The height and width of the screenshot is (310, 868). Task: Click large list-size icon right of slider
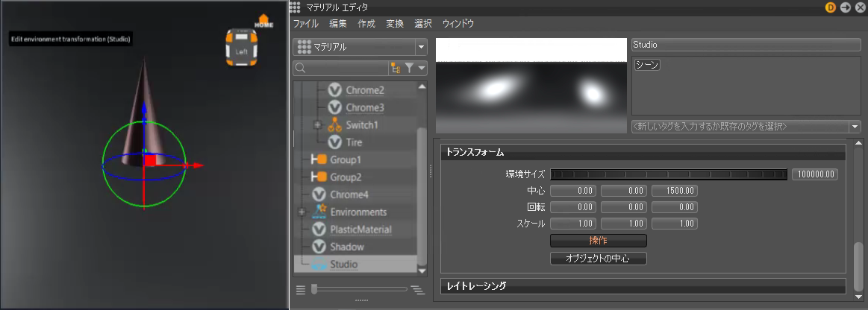[417, 289]
